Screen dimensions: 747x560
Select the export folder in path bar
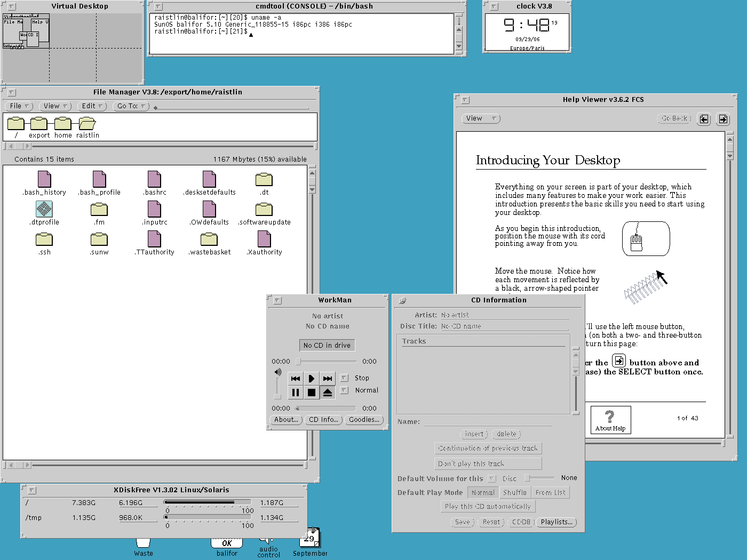coord(39,124)
